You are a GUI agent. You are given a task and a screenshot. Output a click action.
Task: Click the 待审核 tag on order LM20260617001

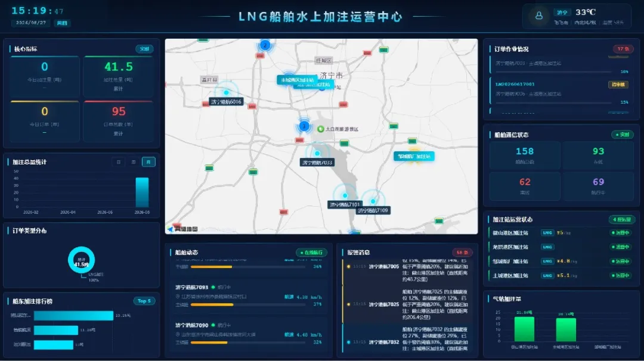pos(618,85)
